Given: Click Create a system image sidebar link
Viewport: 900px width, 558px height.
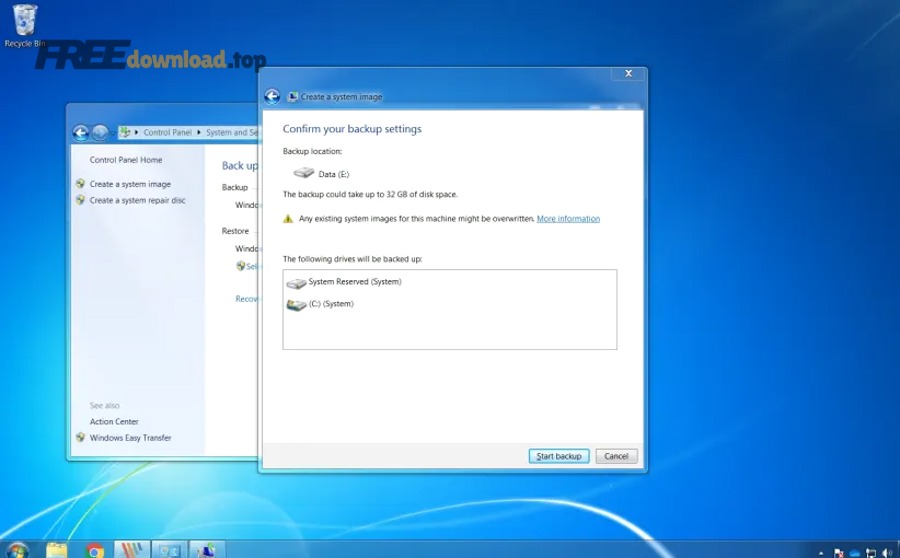Looking at the screenshot, I should [x=130, y=184].
